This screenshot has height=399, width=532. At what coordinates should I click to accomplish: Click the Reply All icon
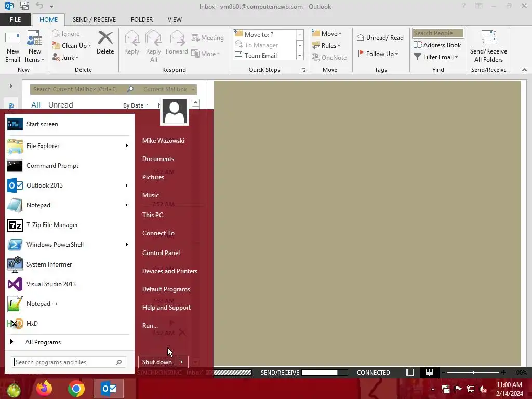(x=153, y=47)
